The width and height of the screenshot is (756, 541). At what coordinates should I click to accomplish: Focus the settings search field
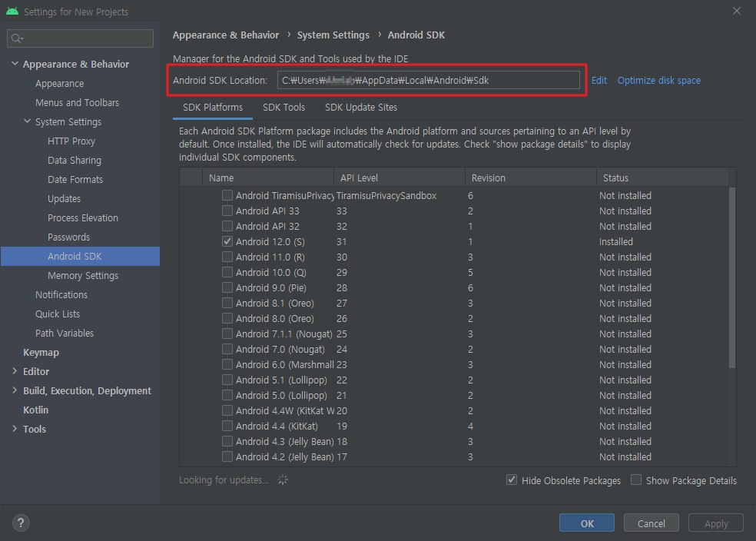(x=80, y=38)
